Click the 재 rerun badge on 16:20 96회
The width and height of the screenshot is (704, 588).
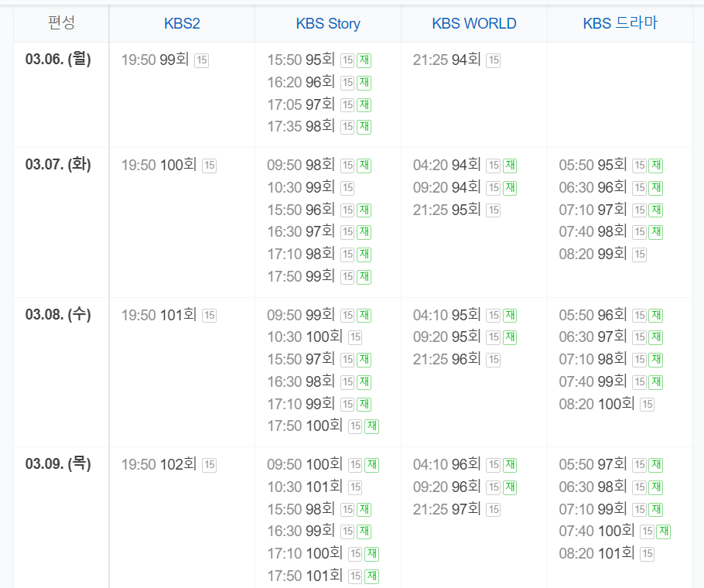point(364,83)
